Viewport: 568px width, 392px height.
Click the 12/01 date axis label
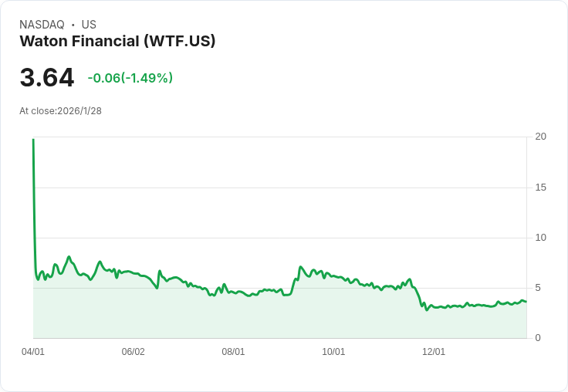[434, 352]
